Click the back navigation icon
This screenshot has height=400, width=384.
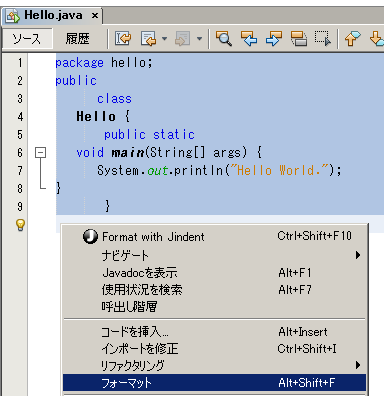coord(148,38)
